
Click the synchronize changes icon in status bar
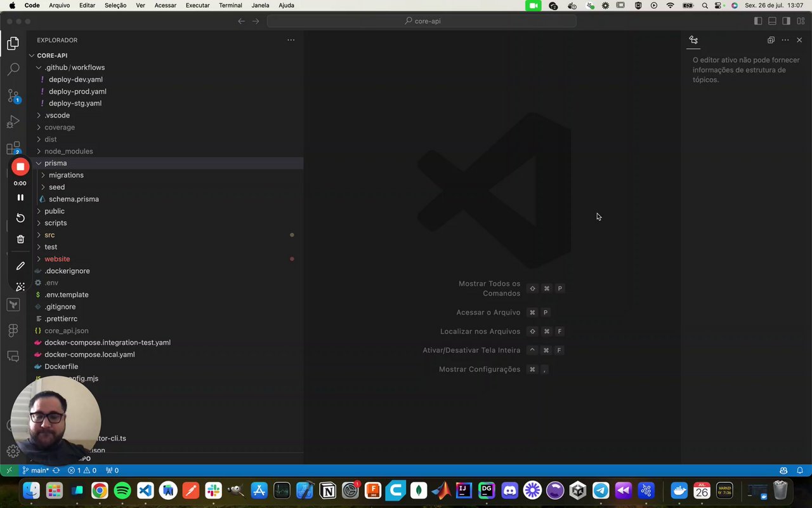coord(56,471)
